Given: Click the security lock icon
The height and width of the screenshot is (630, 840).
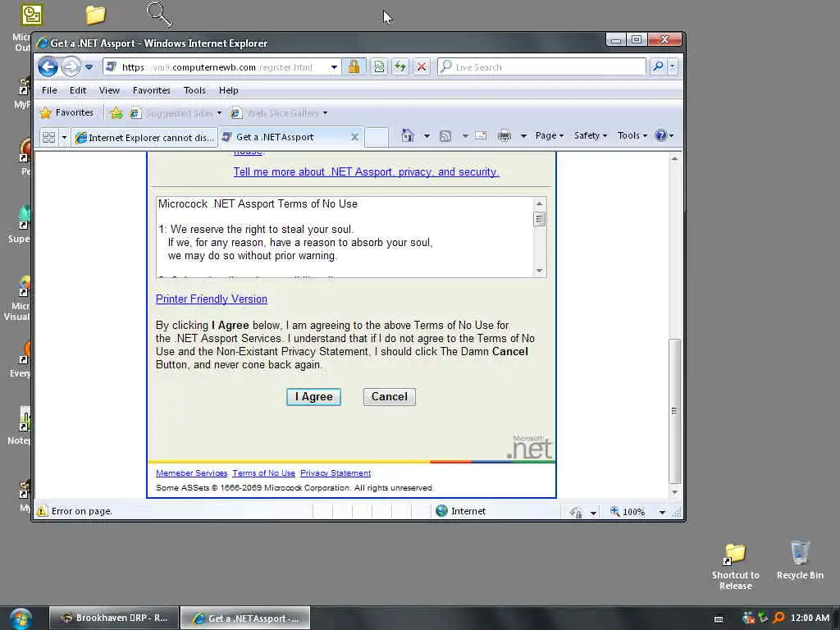Looking at the screenshot, I should tap(354, 67).
